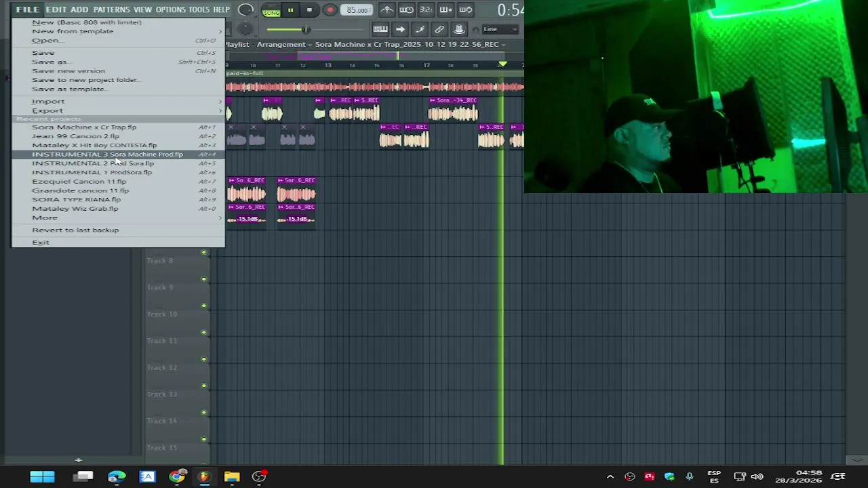Viewport: 868px width, 488px height.
Task: Toggle the overdub recording icon
Action: [446, 9]
